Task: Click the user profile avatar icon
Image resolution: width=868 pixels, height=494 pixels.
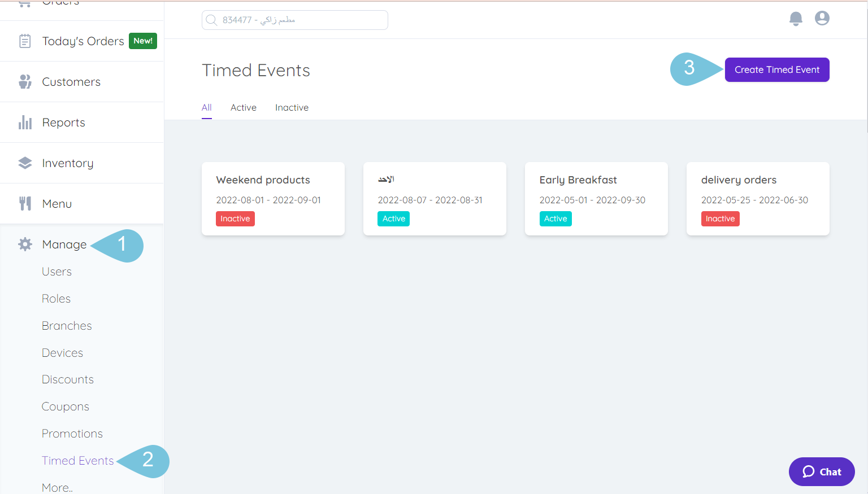Action: click(x=822, y=18)
